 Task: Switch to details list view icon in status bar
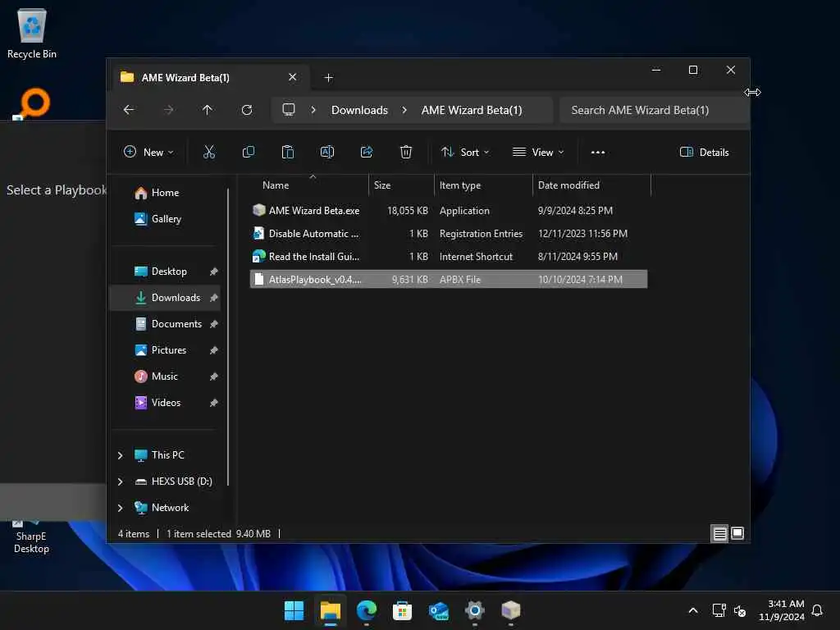pyautogui.click(x=719, y=533)
